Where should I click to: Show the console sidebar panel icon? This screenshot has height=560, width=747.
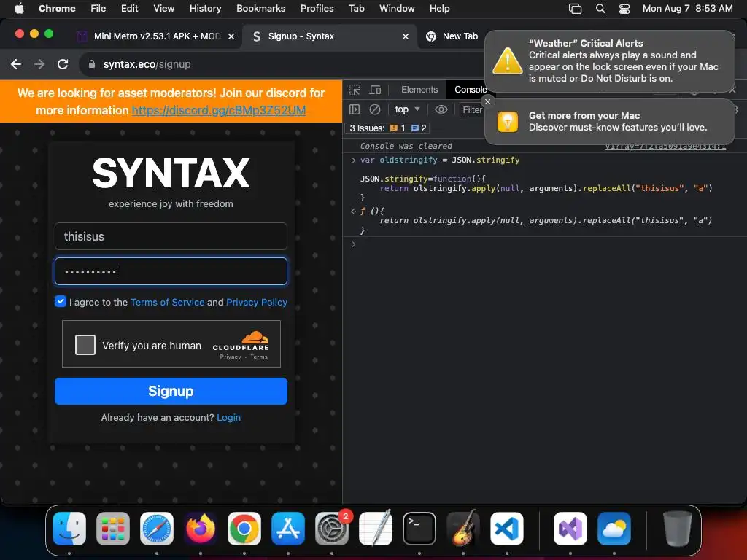(x=355, y=109)
